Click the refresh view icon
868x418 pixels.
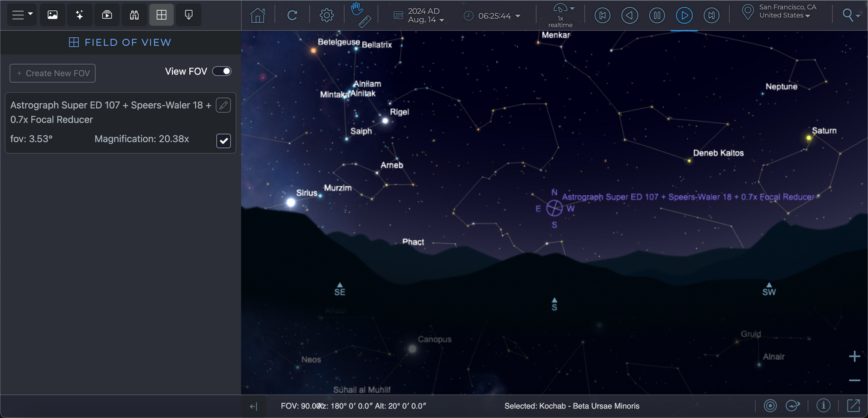tap(292, 16)
